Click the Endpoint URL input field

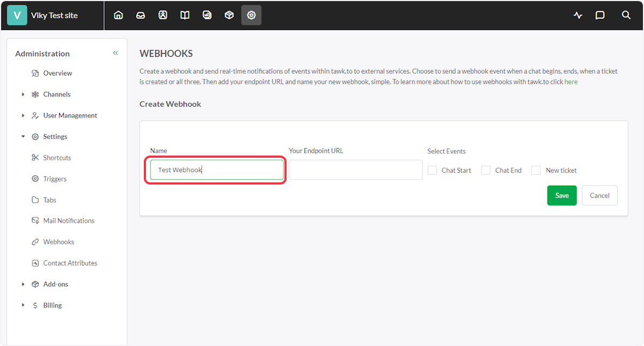(x=355, y=169)
